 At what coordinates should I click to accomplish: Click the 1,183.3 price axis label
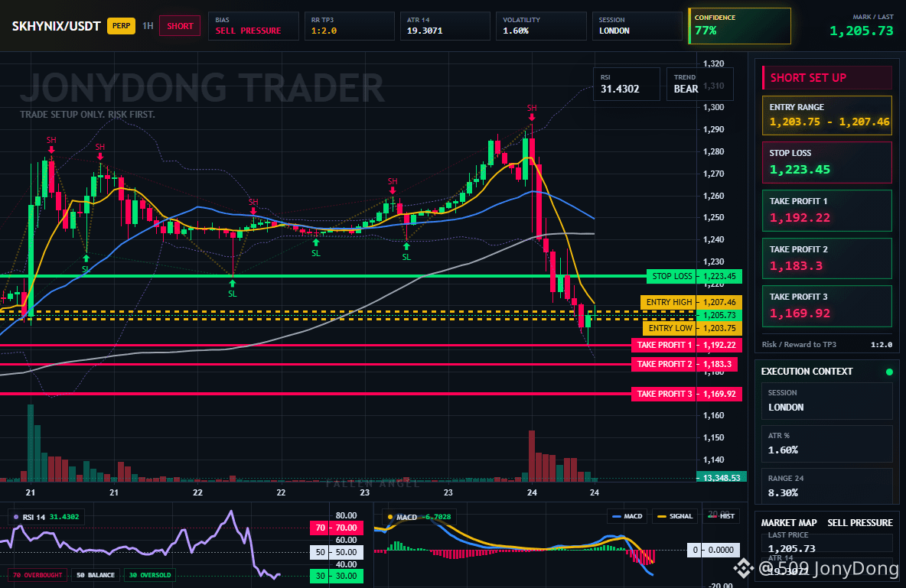click(717, 364)
